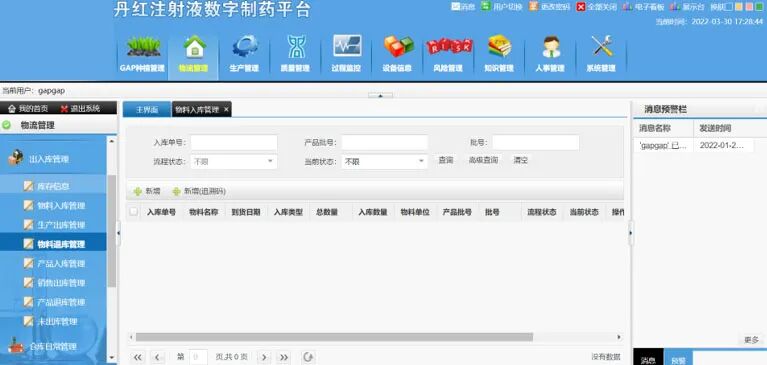This screenshot has width=767, height=365.
Task: Select the green skin swatch
Action: [x=760, y=7]
